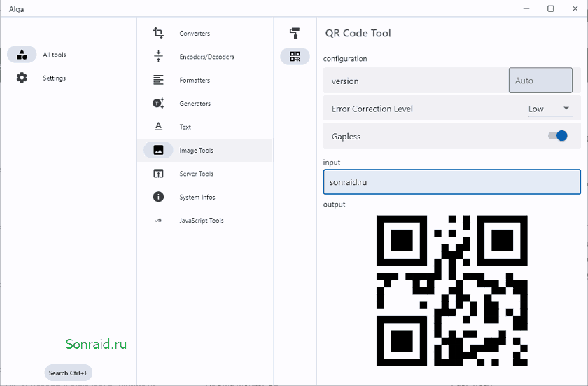This screenshot has height=386, width=588.
Task: Maximize the Alga window
Action: [550, 8]
